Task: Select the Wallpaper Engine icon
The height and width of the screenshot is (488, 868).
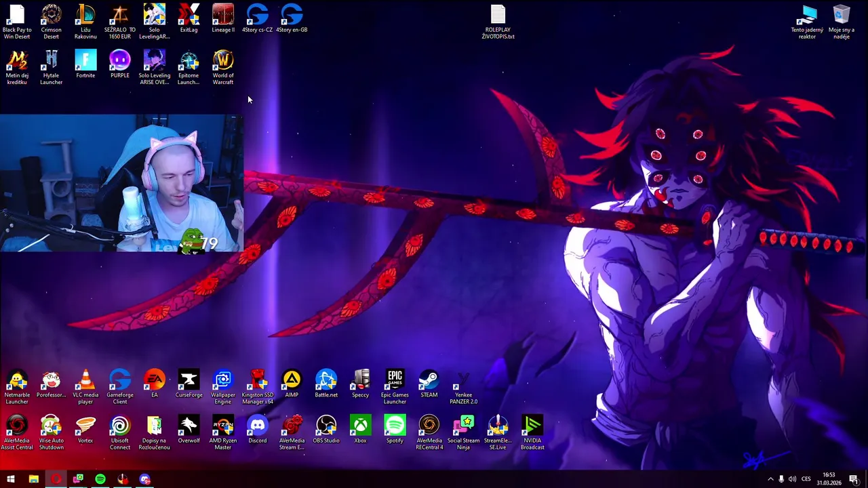Action: [x=223, y=387]
